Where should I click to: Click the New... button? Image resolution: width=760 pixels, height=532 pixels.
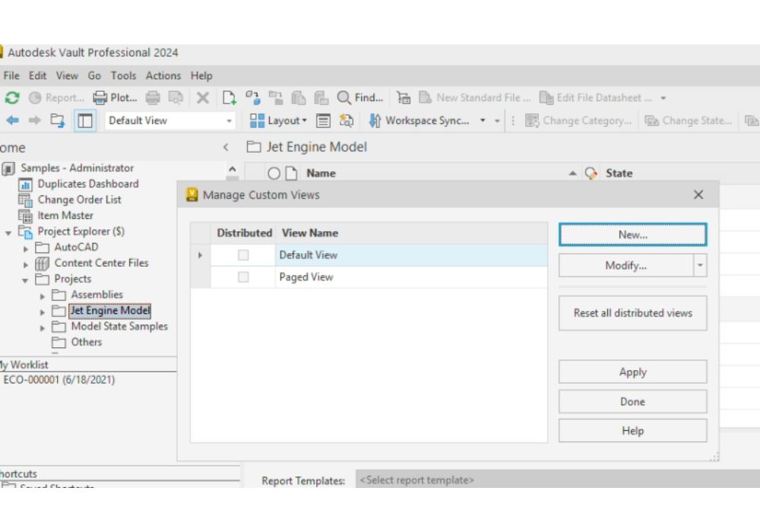[x=632, y=235]
